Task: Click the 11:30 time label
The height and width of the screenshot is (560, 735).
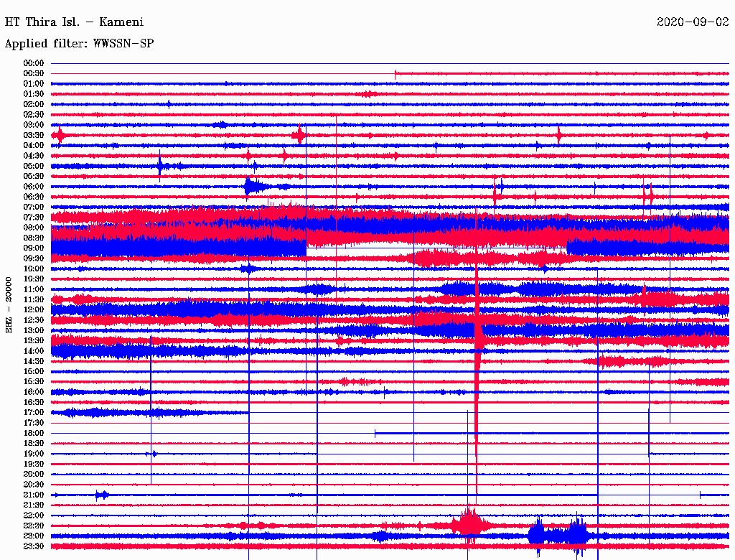Action: (x=34, y=299)
